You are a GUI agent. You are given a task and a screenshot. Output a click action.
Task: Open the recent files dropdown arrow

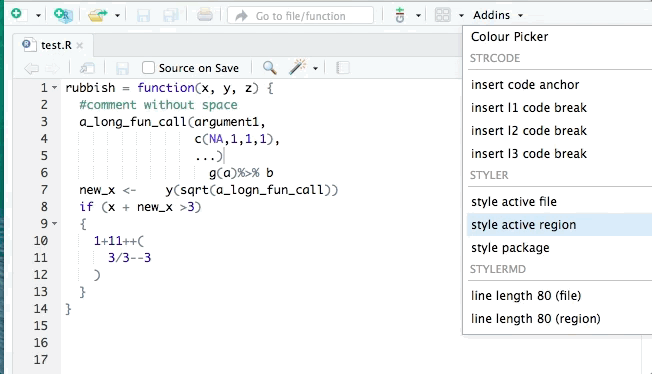click(x=117, y=16)
